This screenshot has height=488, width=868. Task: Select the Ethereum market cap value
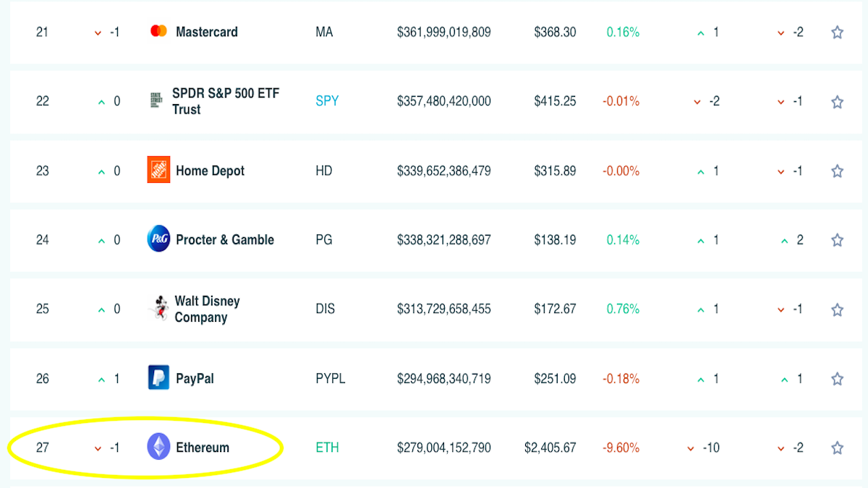(x=443, y=448)
